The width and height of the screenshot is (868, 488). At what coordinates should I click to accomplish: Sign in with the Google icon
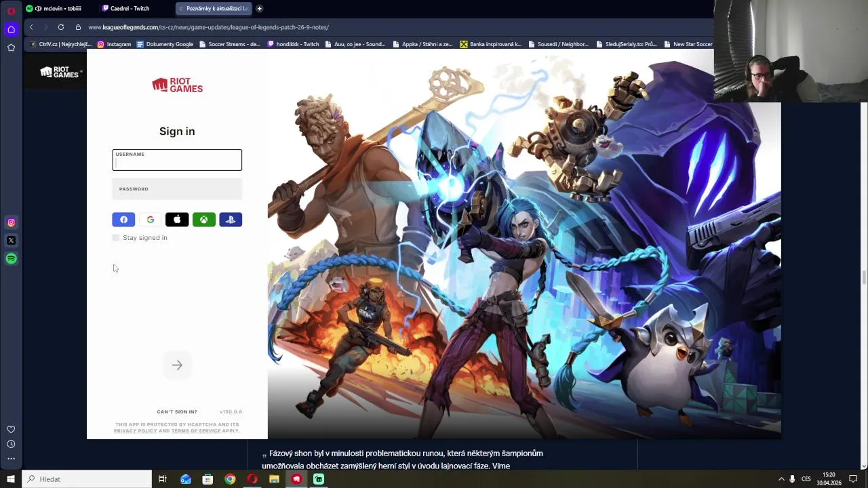(x=151, y=220)
